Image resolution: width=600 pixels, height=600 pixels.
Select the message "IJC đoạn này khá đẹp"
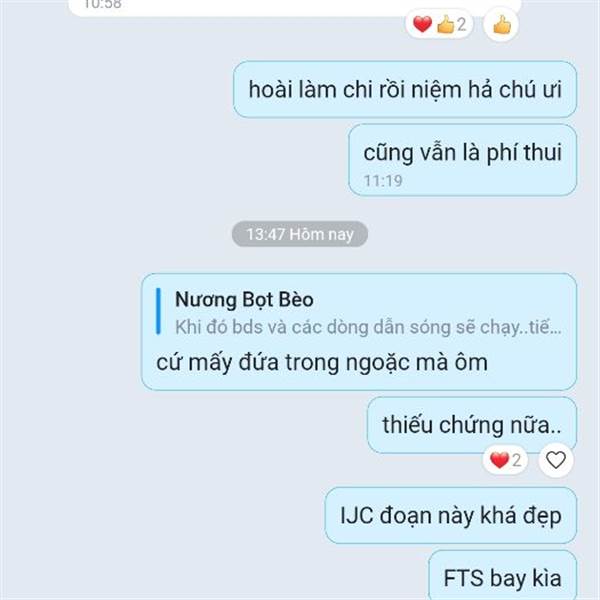pos(451,515)
